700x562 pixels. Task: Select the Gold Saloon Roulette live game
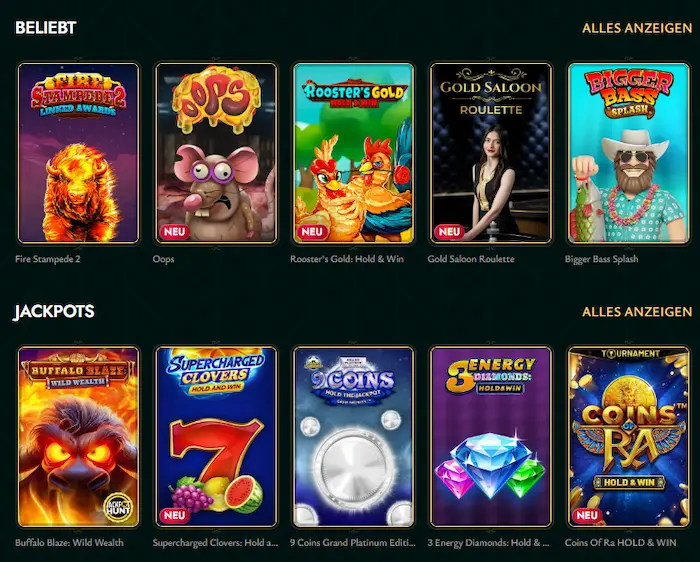coord(491,153)
